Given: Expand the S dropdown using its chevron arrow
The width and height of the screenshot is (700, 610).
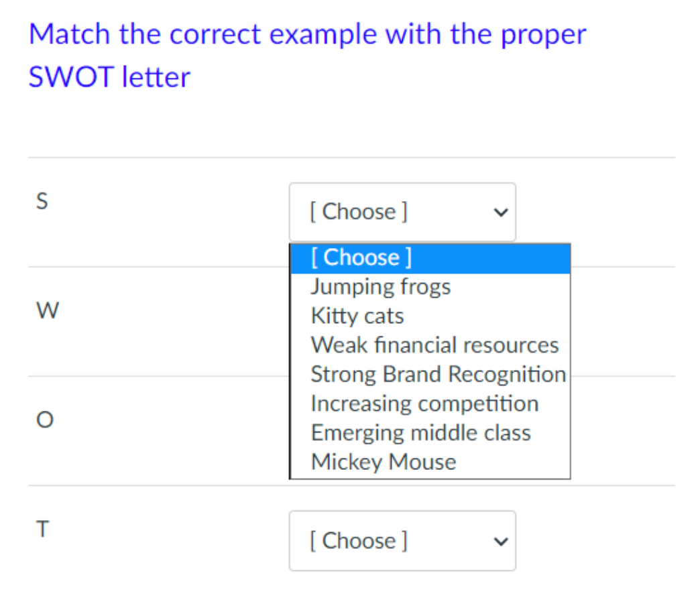Looking at the screenshot, I should (500, 212).
